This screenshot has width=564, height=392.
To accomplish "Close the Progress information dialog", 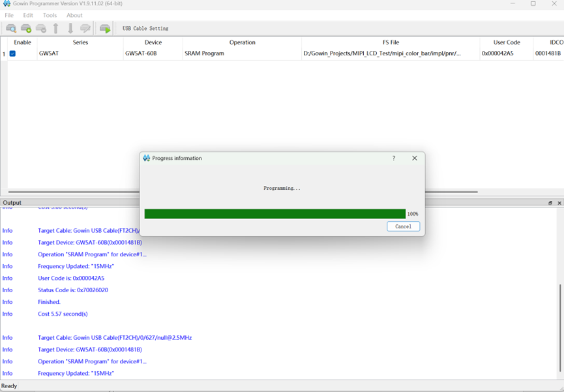I will tap(415, 158).
